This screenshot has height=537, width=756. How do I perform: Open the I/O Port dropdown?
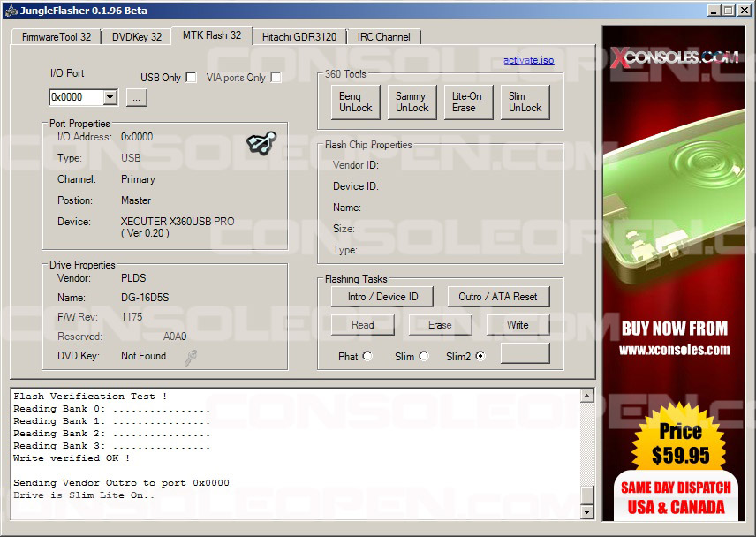coord(110,97)
